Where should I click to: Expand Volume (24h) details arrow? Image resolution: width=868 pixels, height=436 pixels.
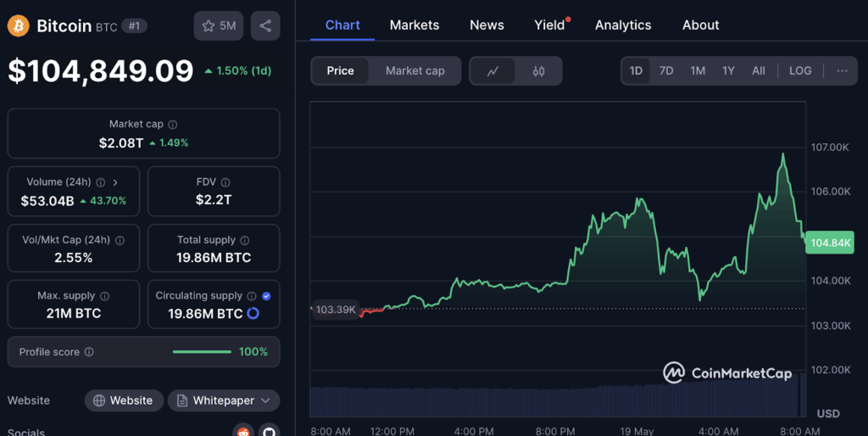click(115, 182)
